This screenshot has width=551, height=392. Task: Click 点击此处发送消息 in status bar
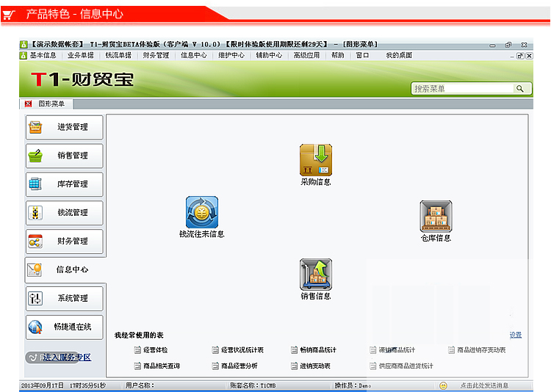point(484,385)
